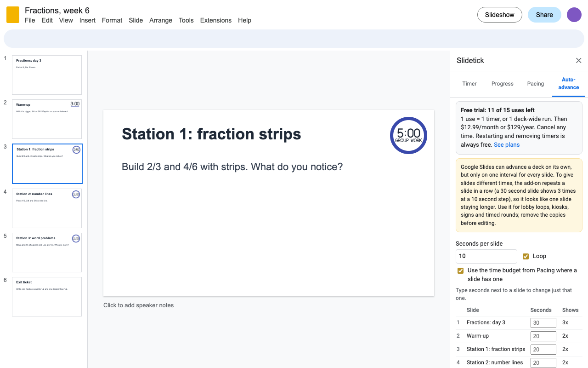This screenshot has height=368, width=588.
Task: Click the Free trial: 11 of 15 uses left text
Action: [x=498, y=110]
